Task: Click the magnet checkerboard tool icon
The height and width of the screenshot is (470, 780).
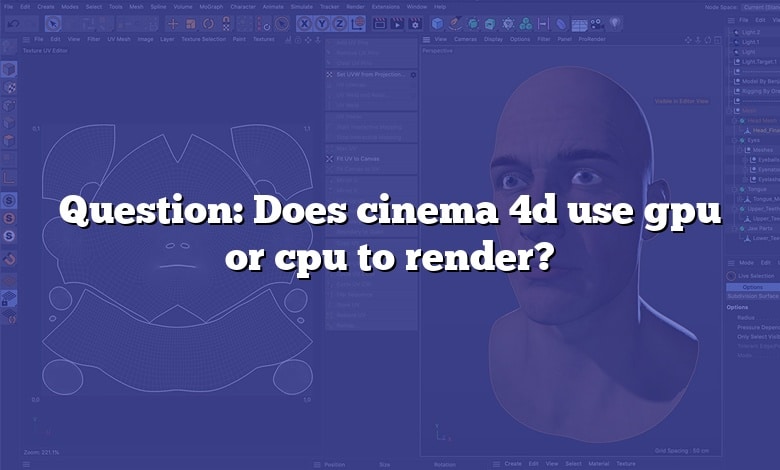Action: (x=226, y=23)
